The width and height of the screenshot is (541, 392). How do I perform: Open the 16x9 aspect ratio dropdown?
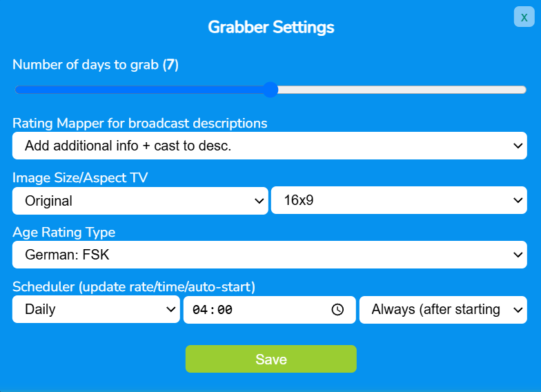coord(399,200)
